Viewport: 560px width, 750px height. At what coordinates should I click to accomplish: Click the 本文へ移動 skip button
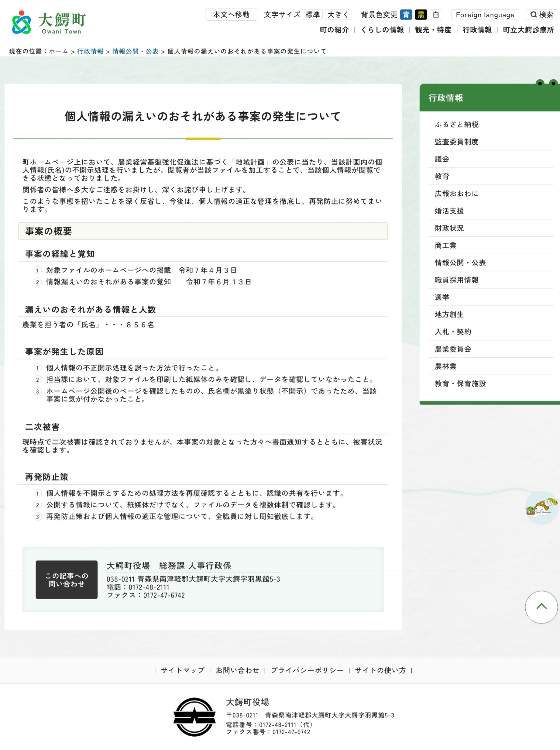point(231,15)
